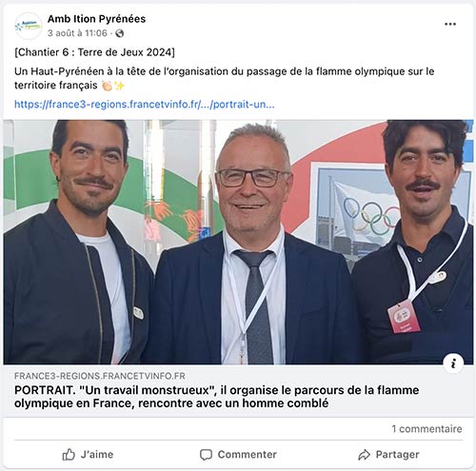Click the Amb Ition Pyrénées profile picture

[29, 26]
